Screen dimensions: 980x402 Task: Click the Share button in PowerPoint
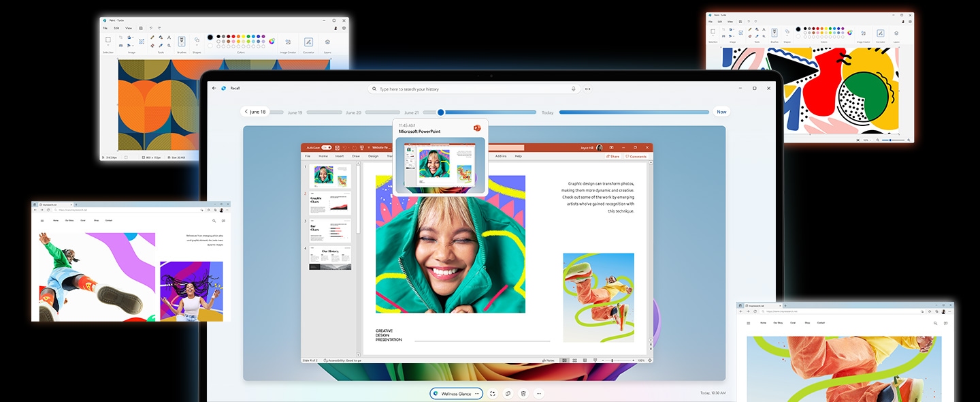[613, 157]
